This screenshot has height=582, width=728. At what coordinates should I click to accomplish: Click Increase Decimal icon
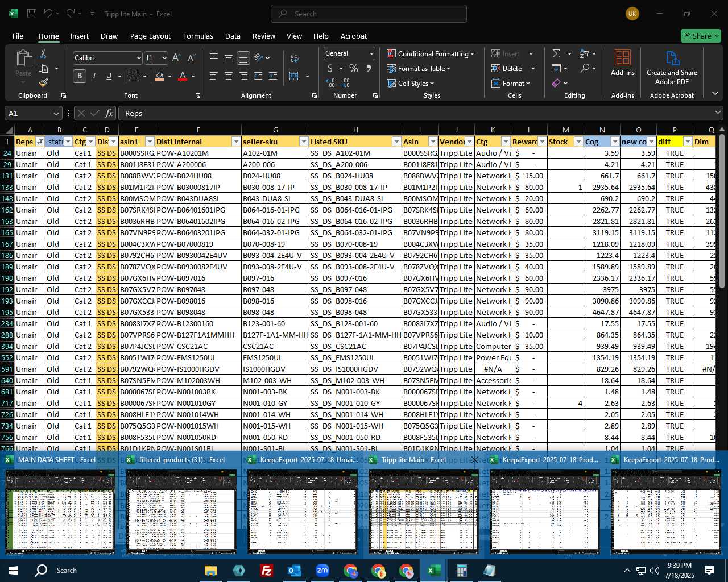[x=330, y=83]
